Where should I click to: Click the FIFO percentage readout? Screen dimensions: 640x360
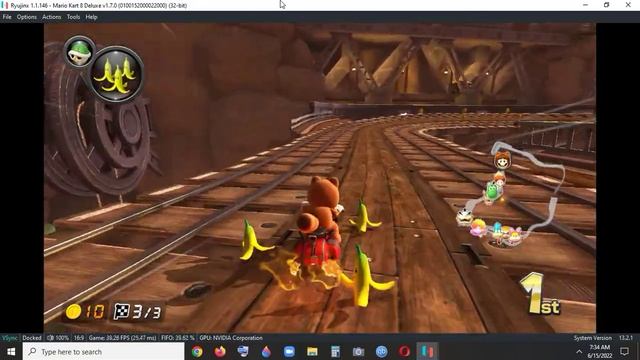point(178,338)
